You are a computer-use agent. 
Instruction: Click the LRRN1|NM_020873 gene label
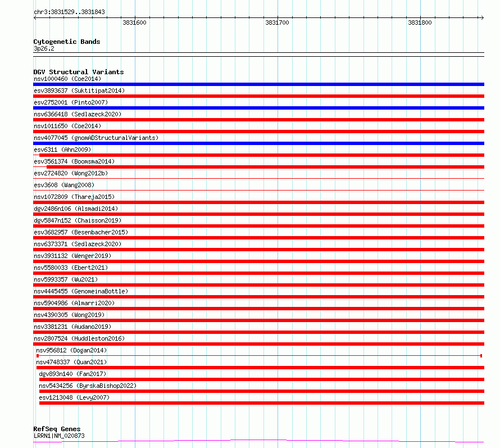tap(59, 436)
